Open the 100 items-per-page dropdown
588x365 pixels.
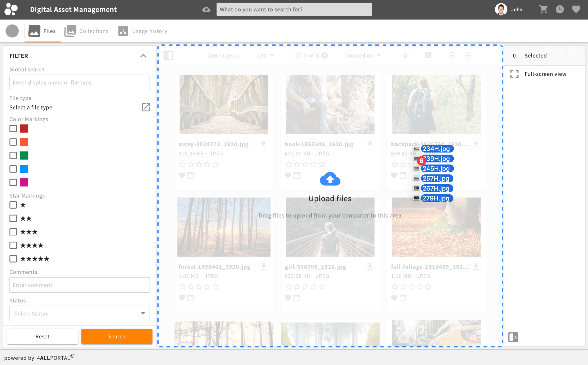266,56
